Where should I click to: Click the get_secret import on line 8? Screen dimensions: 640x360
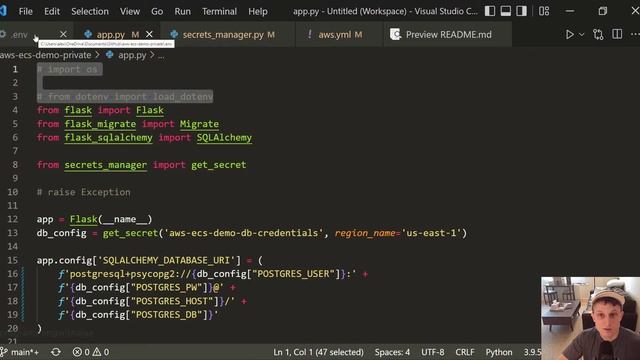click(218, 165)
